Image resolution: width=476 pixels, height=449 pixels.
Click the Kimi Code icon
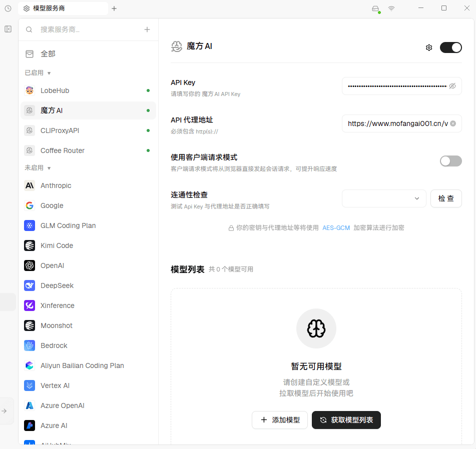[x=30, y=245]
